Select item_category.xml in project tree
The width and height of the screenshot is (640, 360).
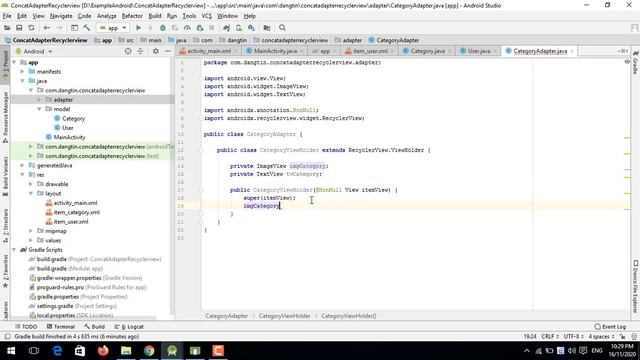click(77, 212)
